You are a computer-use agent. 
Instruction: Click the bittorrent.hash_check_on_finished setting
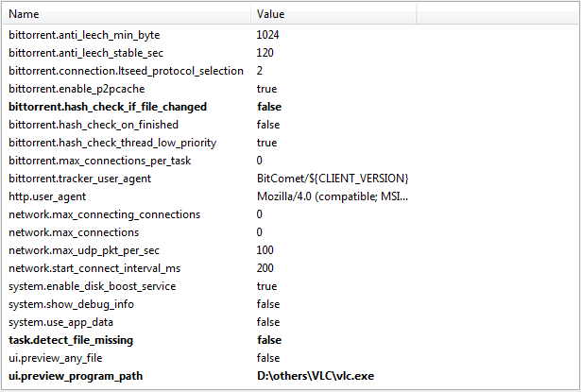click(93, 125)
